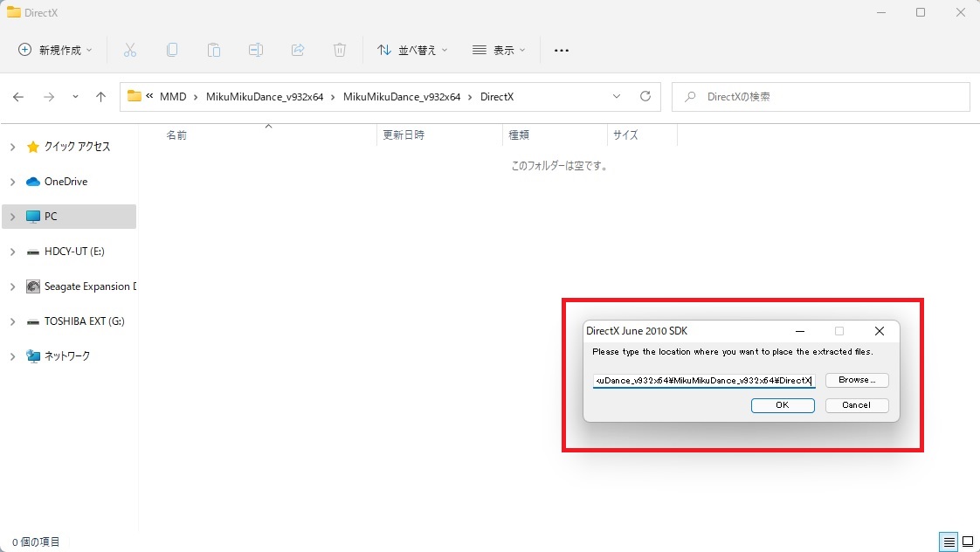Click the extraction path text field
The width and height of the screenshot is (980, 552).
pyautogui.click(x=704, y=381)
